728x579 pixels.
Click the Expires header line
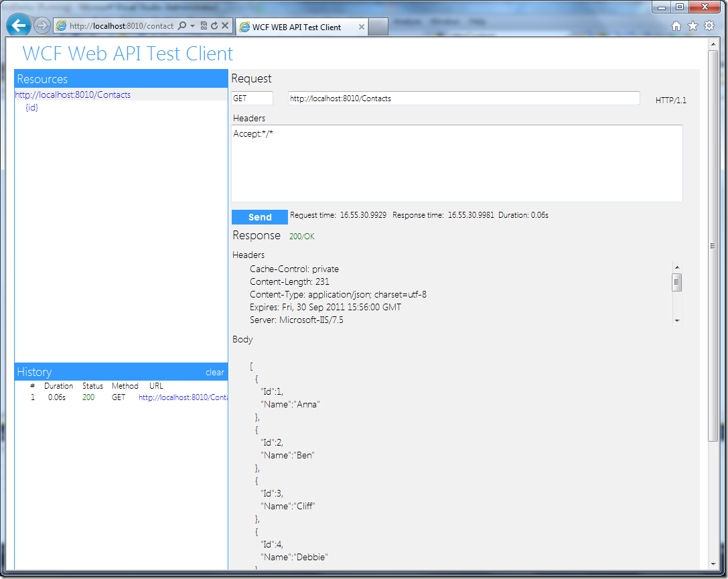tap(325, 307)
